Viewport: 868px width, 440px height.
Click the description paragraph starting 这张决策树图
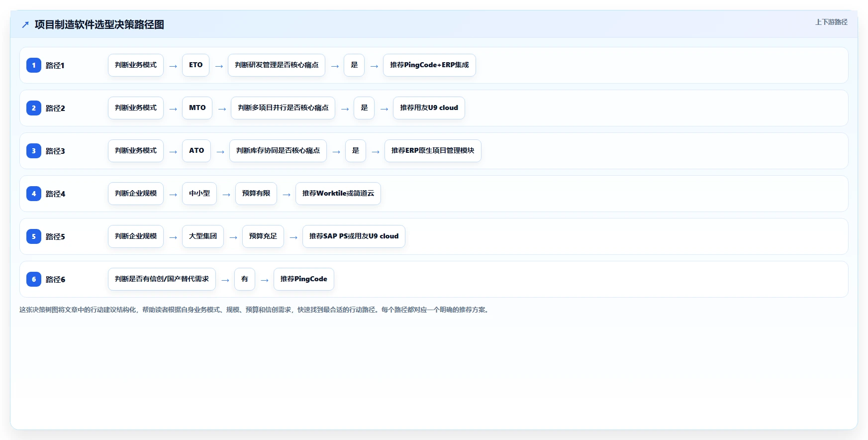click(x=255, y=310)
